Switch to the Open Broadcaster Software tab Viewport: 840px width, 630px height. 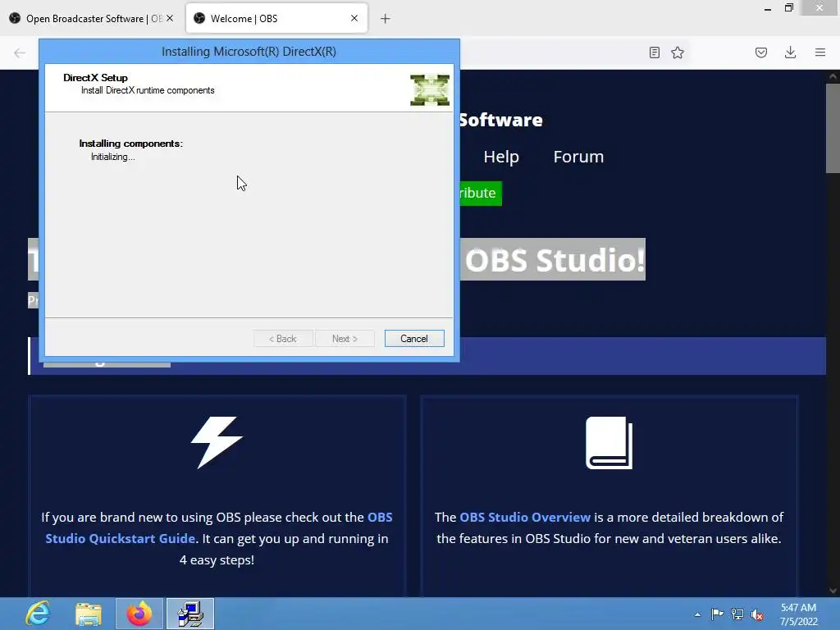tap(85, 19)
